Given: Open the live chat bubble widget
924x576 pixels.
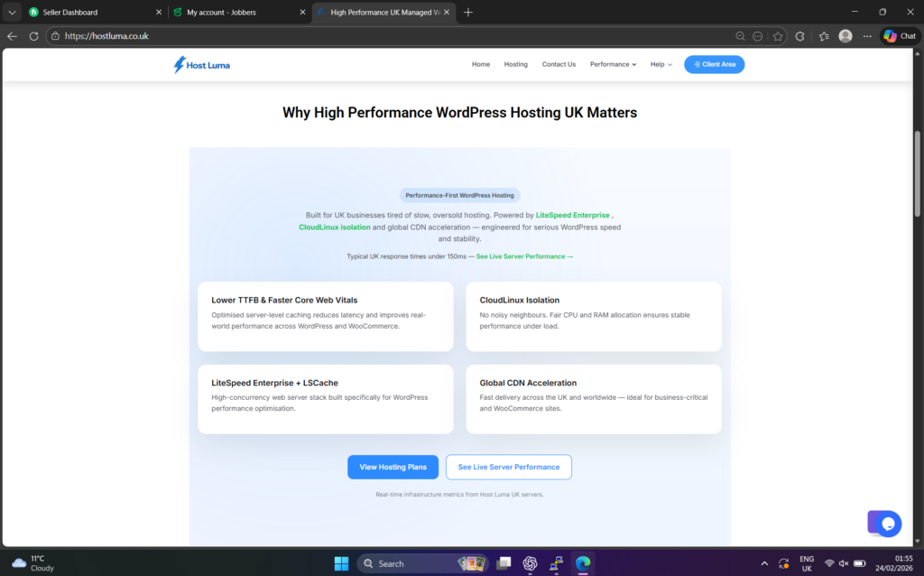Looking at the screenshot, I should click(x=888, y=524).
